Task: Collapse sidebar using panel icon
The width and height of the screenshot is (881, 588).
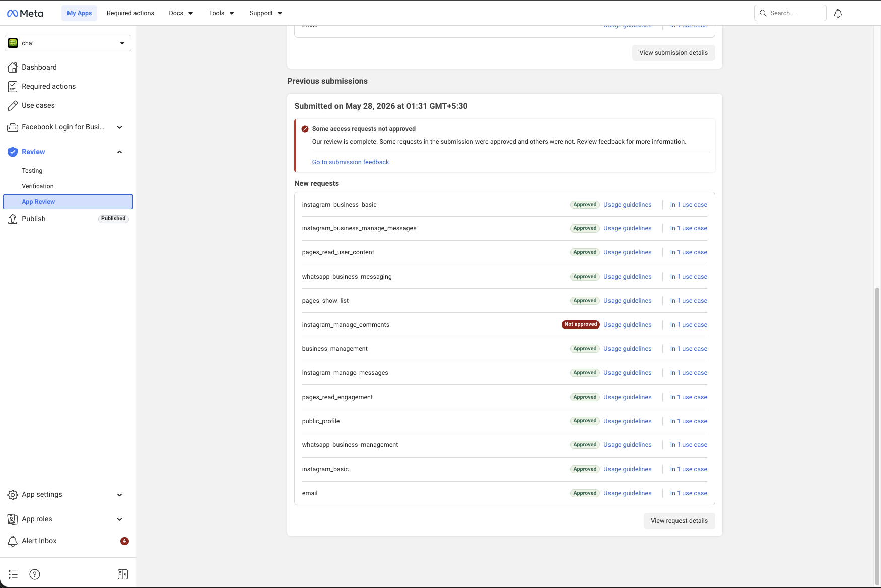Action: pyautogui.click(x=123, y=574)
